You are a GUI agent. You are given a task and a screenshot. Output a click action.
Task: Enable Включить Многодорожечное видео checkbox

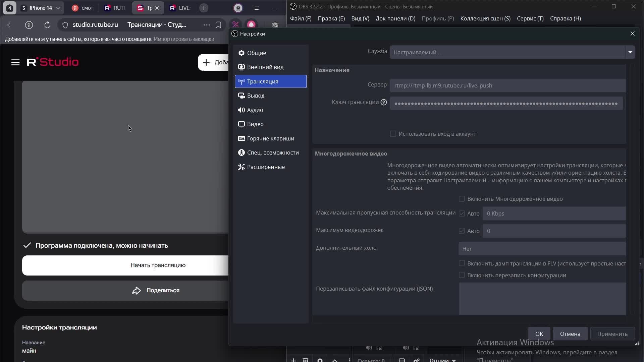click(462, 199)
